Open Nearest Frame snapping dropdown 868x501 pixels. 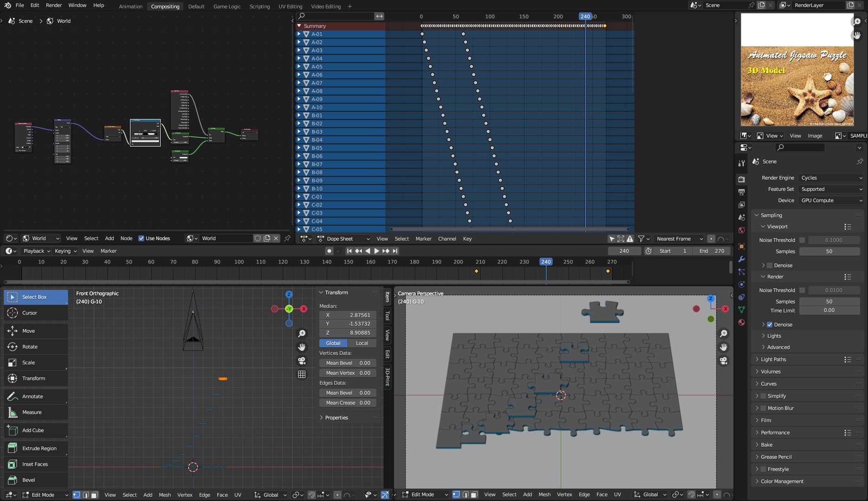(680, 239)
